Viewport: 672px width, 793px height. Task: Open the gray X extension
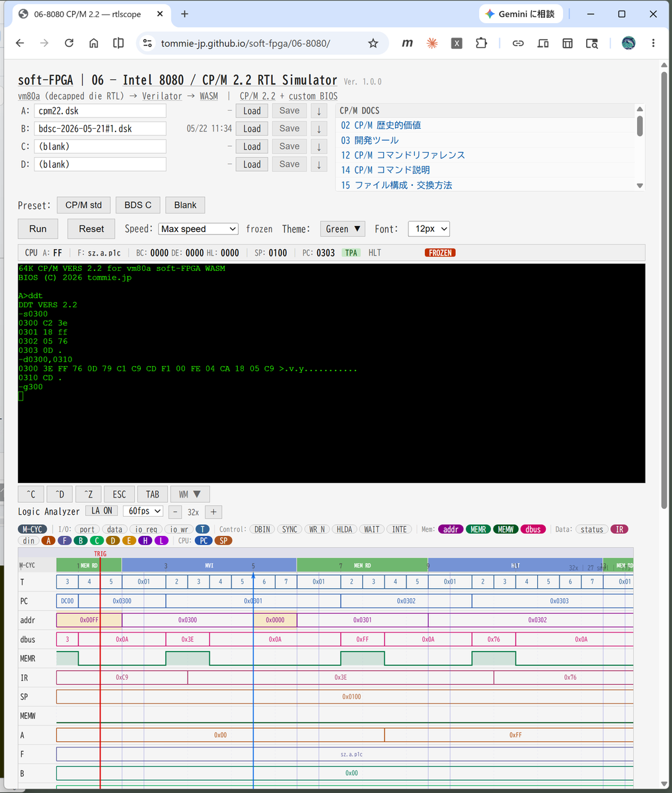point(457,43)
